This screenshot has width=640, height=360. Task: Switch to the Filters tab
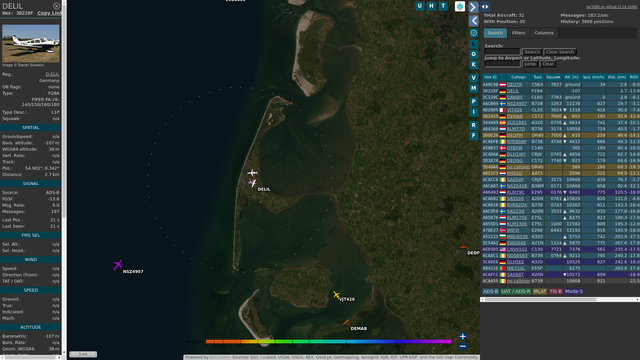[518, 33]
